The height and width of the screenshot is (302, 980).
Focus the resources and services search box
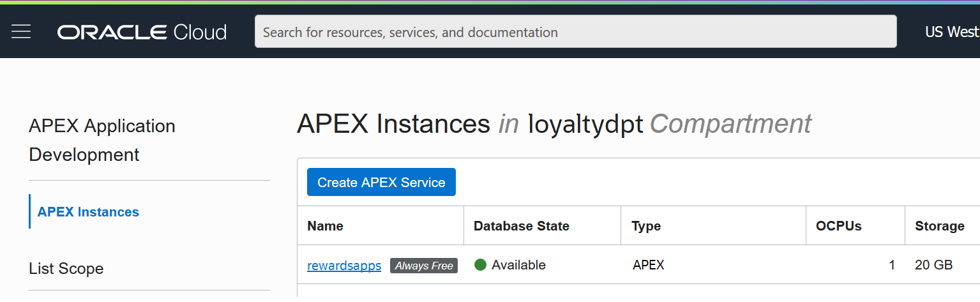pyautogui.click(x=575, y=32)
